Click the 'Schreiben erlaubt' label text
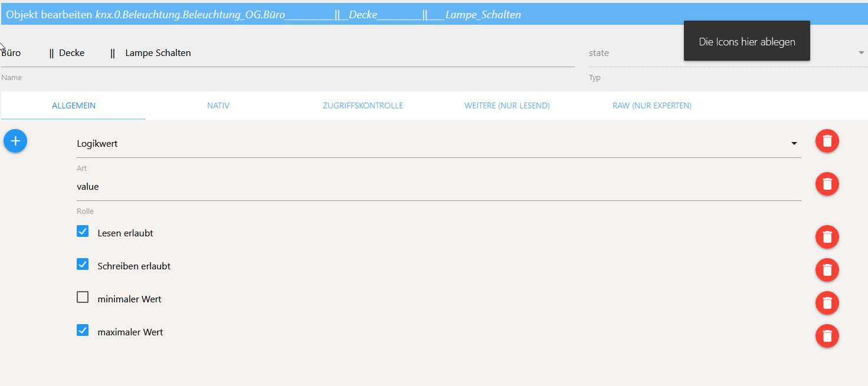Screen dimensions: 868x386 click(x=134, y=266)
